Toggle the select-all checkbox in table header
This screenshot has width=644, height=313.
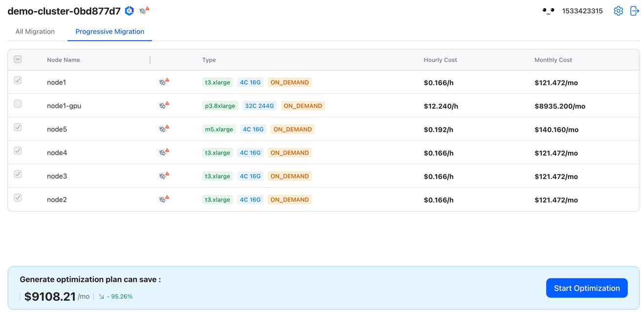coord(18,59)
